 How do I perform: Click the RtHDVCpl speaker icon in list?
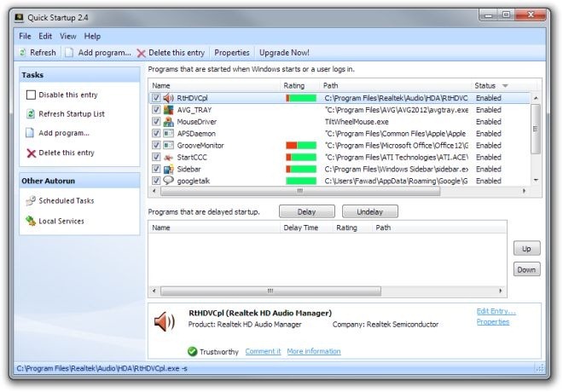point(168,98)
